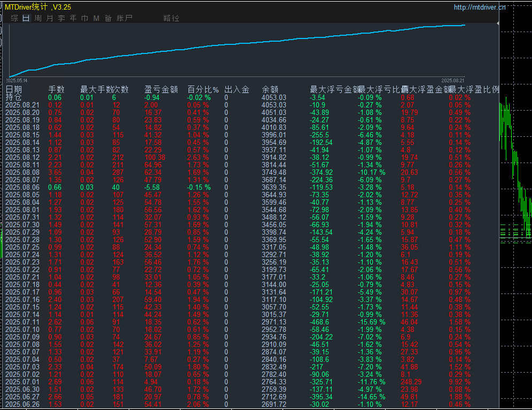532x410 pixels.
Task: Select the 日 daily statistics tab
Action: click(x=26, y=18)
